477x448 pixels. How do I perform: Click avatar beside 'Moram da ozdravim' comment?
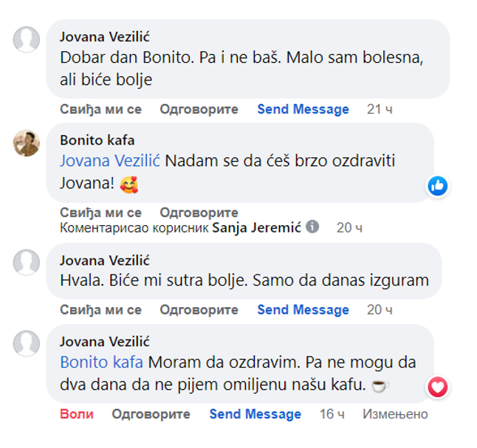pos(27,343)
